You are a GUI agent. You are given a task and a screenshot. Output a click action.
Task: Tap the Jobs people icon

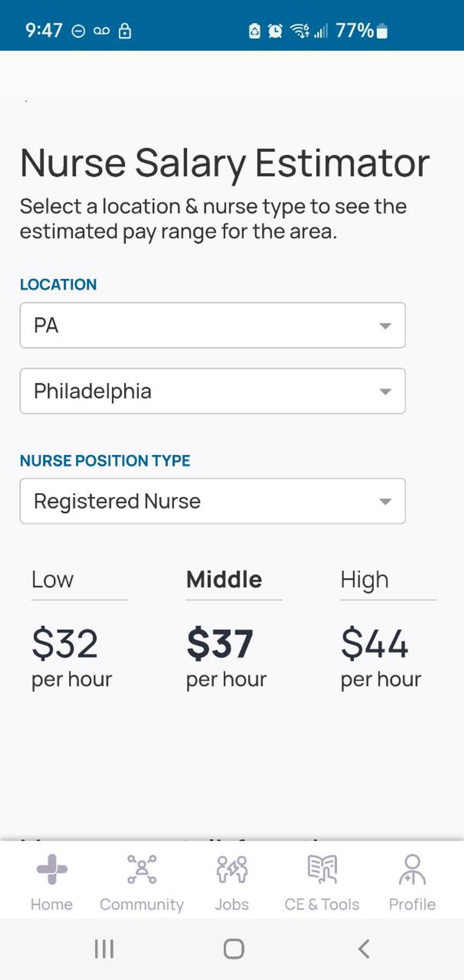coord(232,869)
